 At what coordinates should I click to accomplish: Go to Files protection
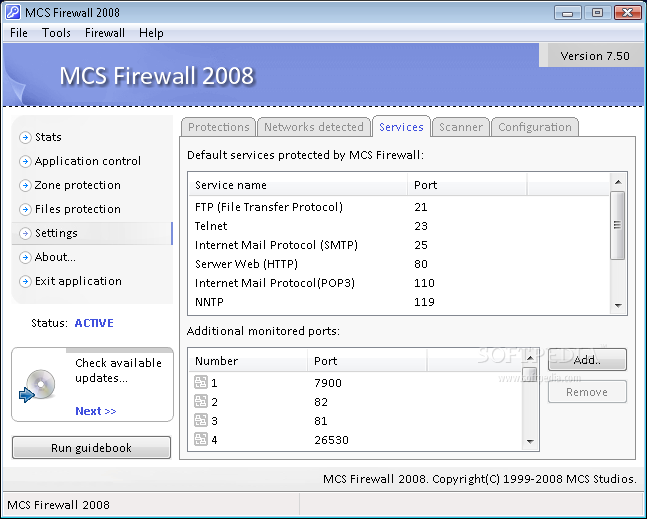(78, 209)
